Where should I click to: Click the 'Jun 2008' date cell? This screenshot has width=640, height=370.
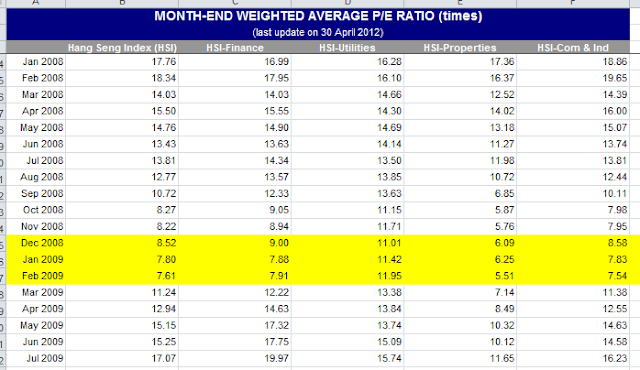click(x=36, y=144)
